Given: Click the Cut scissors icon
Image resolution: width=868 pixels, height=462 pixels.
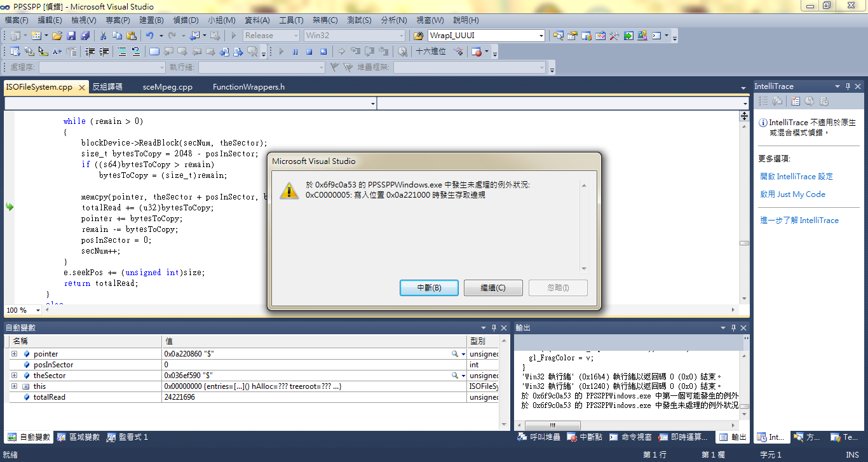Looking at the screenshot, I should tap(102, 36).
